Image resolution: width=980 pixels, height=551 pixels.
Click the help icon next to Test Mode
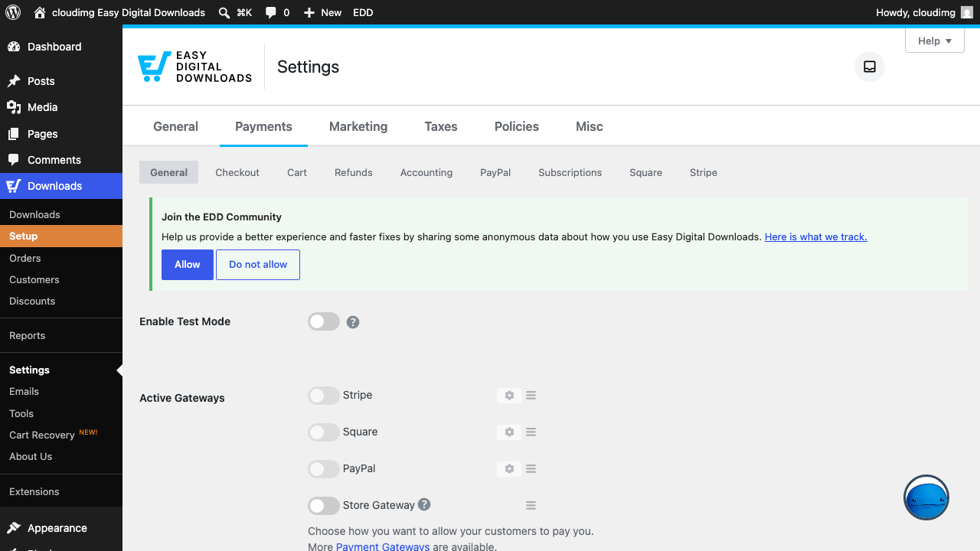pyautogui.click(x=353, y=322)
